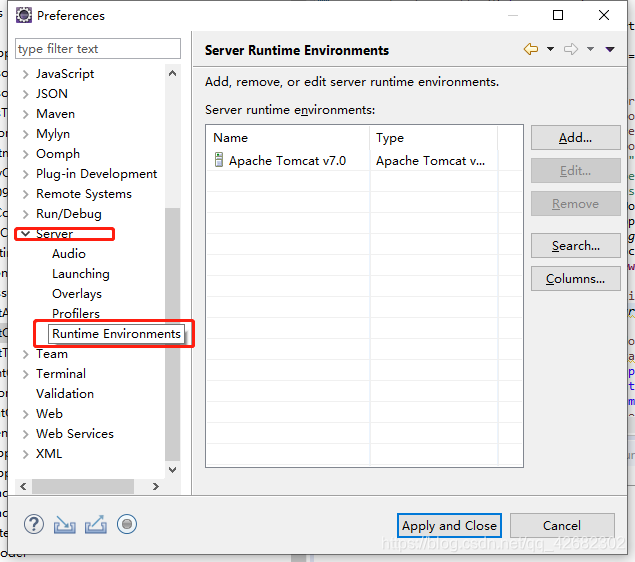Select Runtime Environments tree item
Image resolution: width=635 pixels, height=562 pixels.
[x=116, y=334]
